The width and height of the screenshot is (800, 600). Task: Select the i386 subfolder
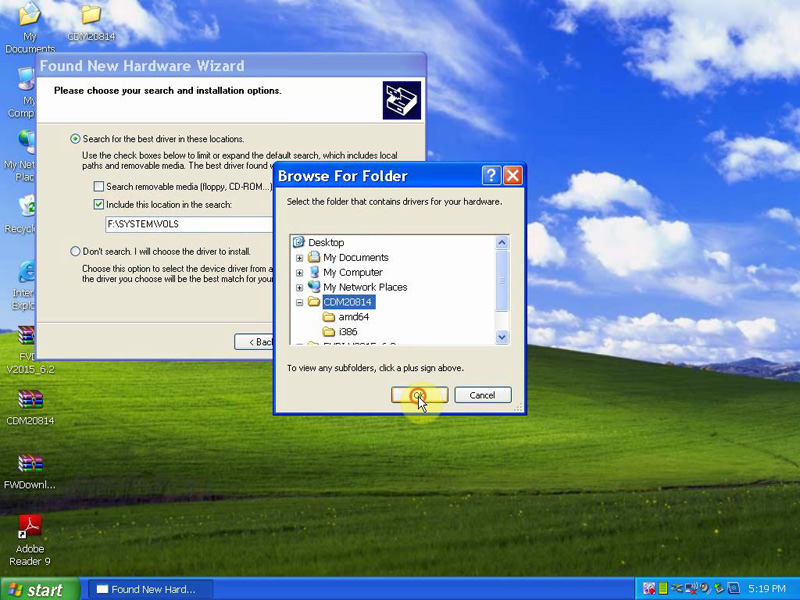point(347,332)
